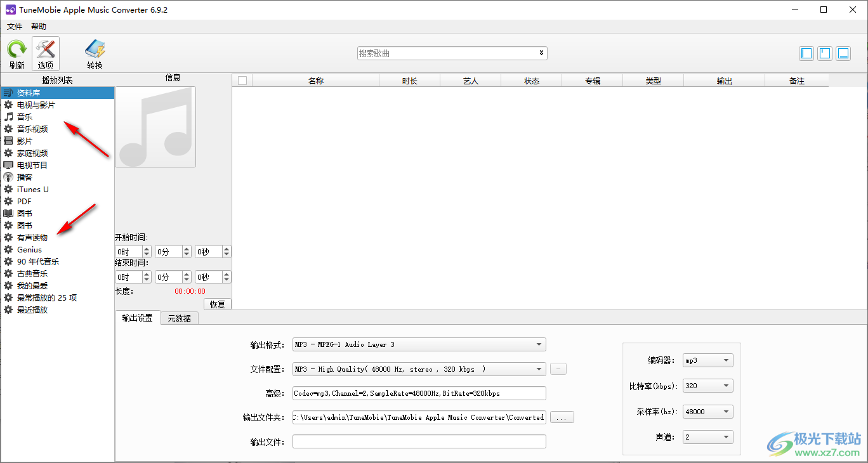This screenshot has width=868, height=463.
Task: Select 古典音乐 playlist
Action: point(58,273)
